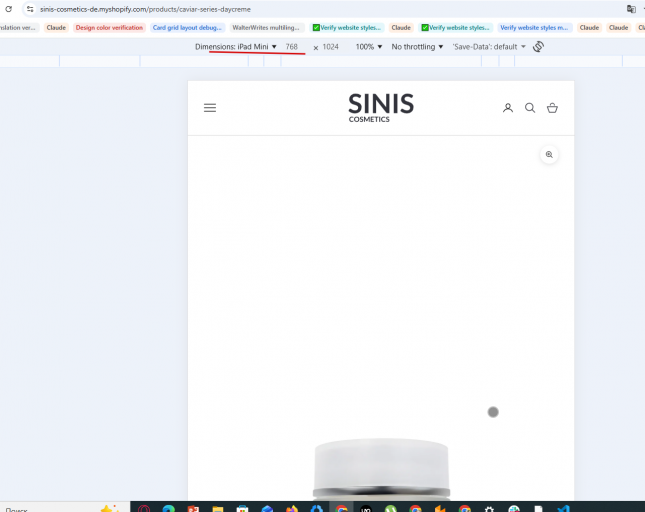Open the 'Card grid layout debug...' tab

pos(187,28)
